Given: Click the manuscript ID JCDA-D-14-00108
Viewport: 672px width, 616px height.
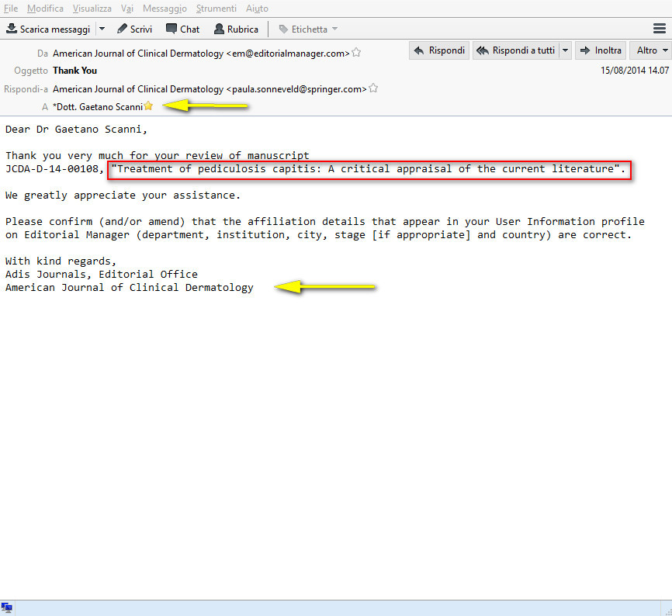Looking at the screenshot, I should [52, 169].
